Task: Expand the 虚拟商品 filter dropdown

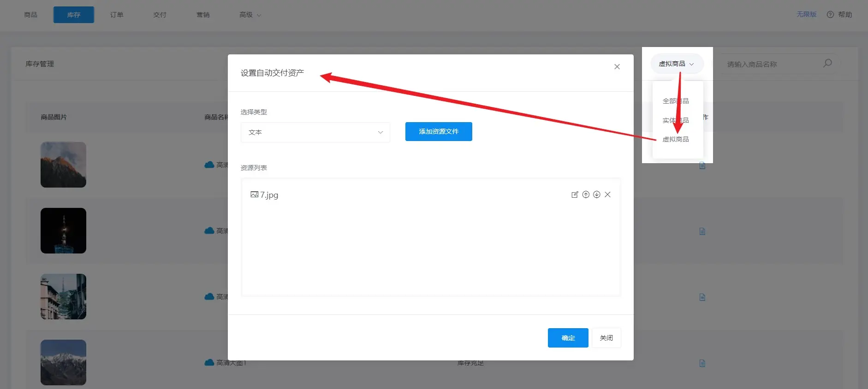Action: (677, 64)
